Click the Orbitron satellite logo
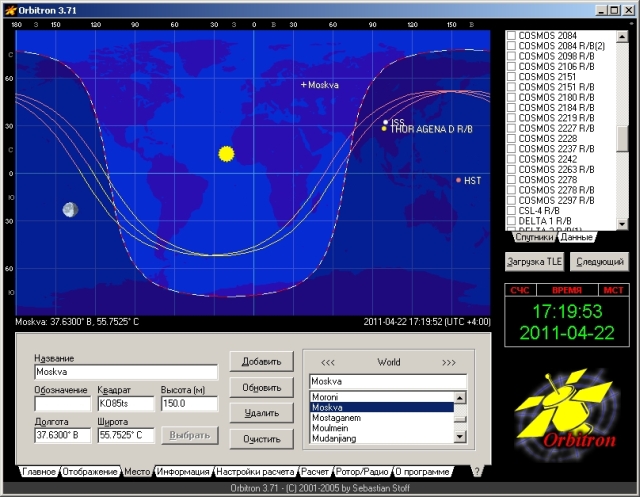This screenshot has height=497, width=640. click(x=567, y=414)
